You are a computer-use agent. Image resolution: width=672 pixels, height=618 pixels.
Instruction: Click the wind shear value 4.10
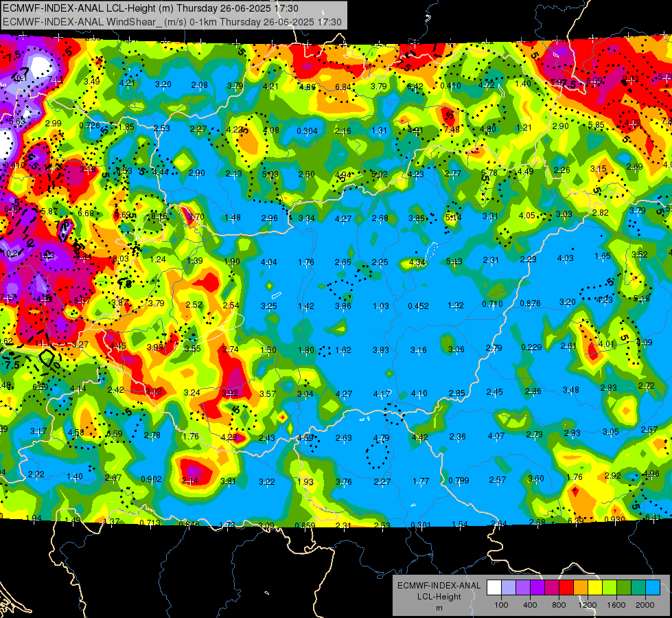pos(419,393)
